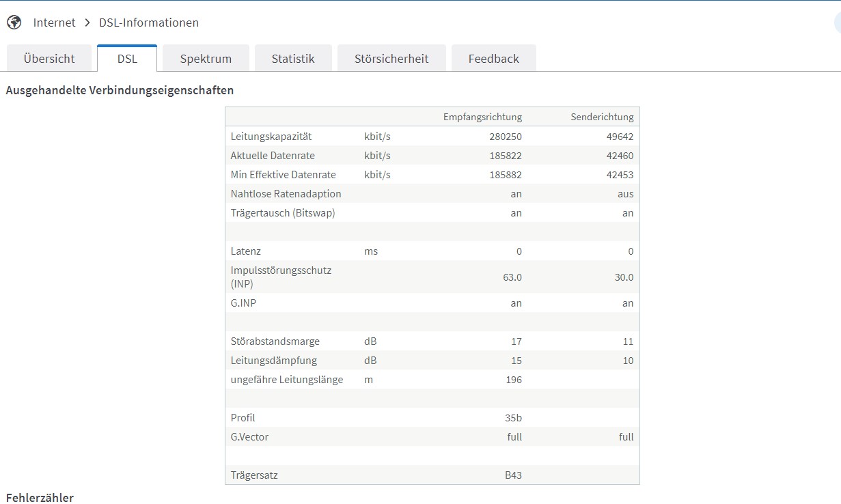The width and height of the screenshot is (841, 504).
Task: Select the DSL tab
Action: pos(127,59)
